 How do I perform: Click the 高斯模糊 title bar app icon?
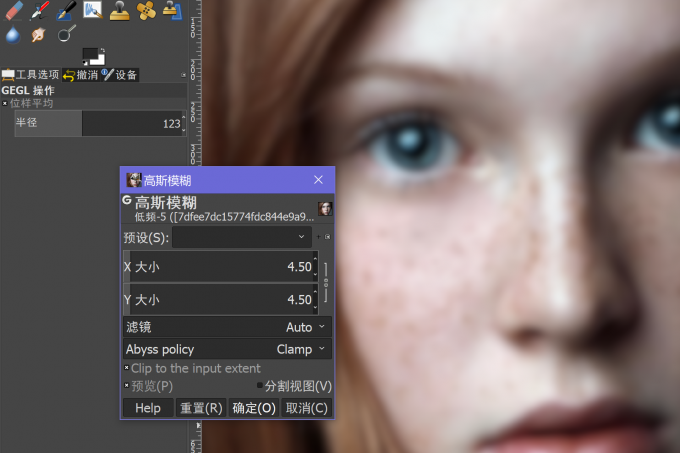click(x=134, y=180)
